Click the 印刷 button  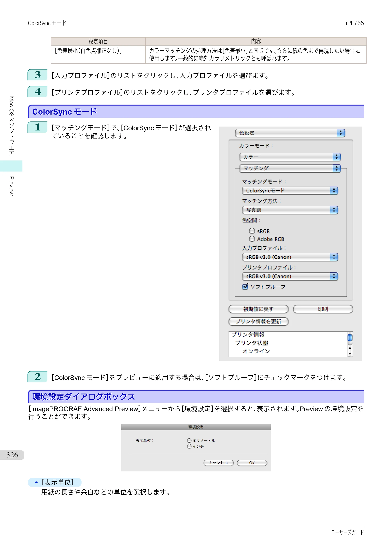[323, 309]
